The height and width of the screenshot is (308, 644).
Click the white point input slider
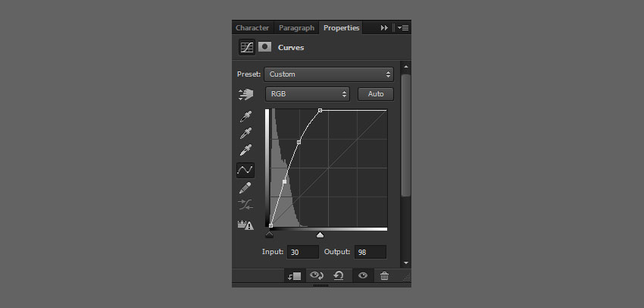coord(320,235)
